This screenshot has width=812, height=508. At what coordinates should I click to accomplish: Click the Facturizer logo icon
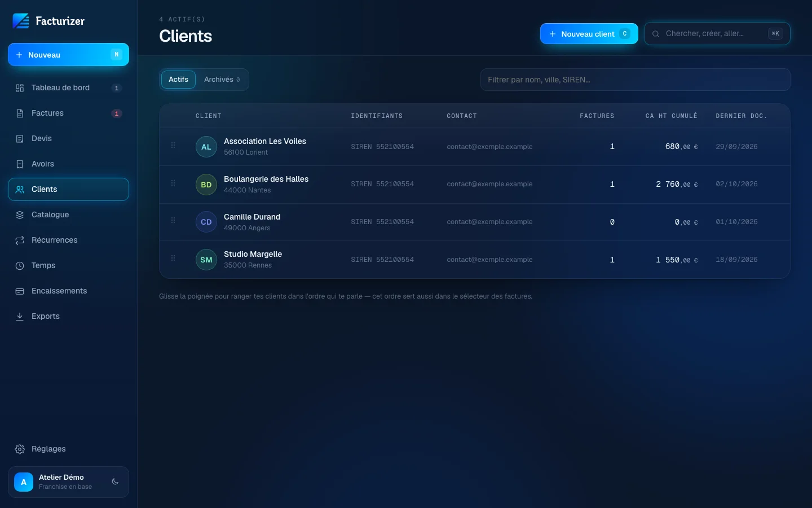tap(21, 21)
